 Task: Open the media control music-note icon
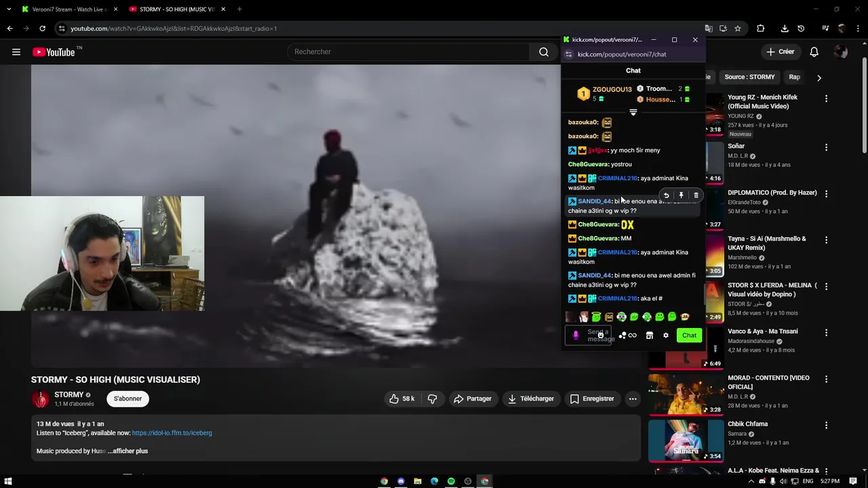(825, 28)
